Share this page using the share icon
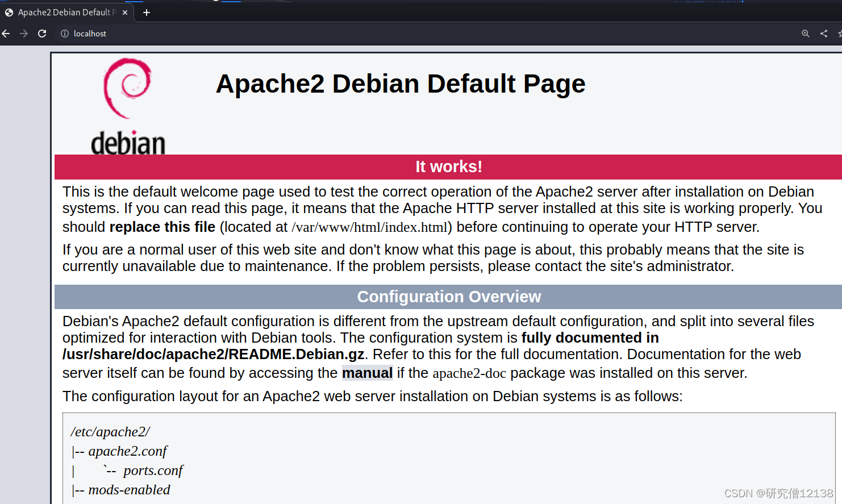Image resolution: width=842 pixels, height=504 pixels. pos(824,34)
